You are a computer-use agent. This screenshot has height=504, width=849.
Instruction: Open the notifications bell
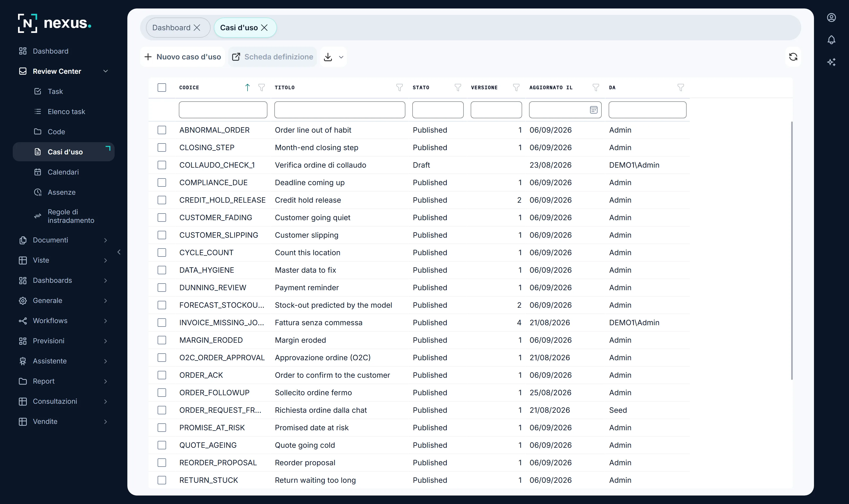point(831,40)
